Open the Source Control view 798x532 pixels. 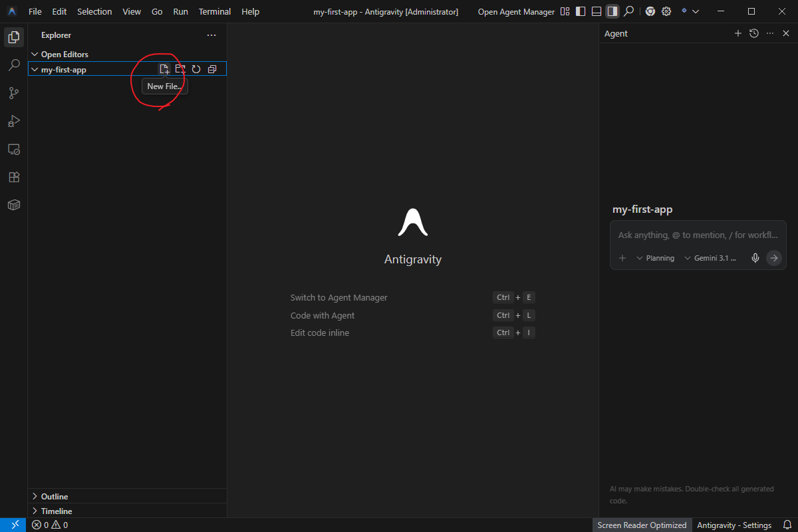(13, 93)
